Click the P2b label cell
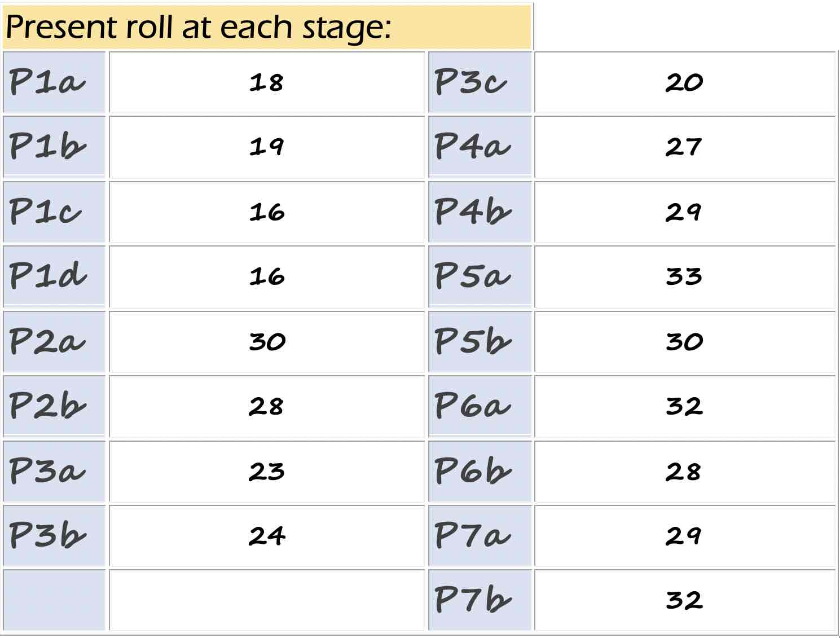This screenshot has width=840, height=638. click(54, 407)
